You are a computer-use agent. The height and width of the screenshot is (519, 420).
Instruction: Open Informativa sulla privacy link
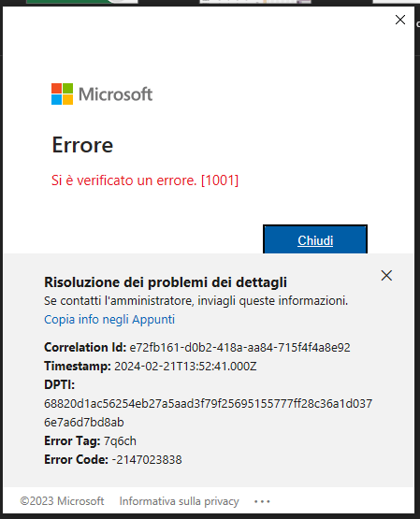(x=179, y=501)
